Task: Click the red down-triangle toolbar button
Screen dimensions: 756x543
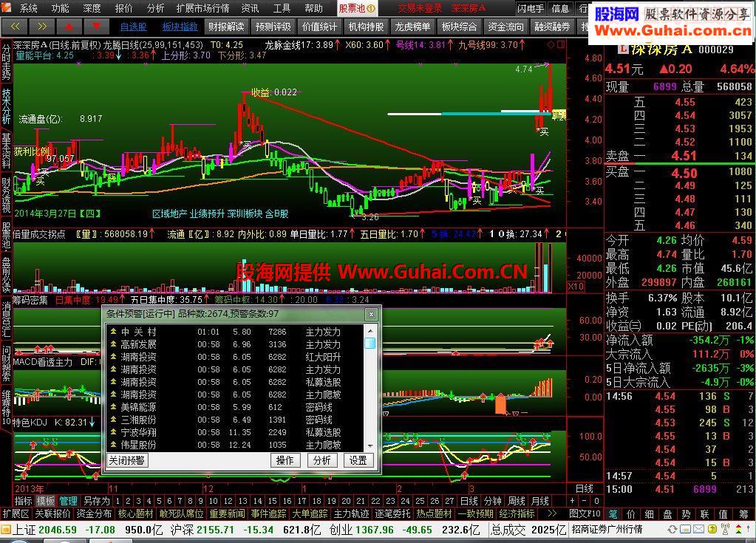Action: [96, 27]
